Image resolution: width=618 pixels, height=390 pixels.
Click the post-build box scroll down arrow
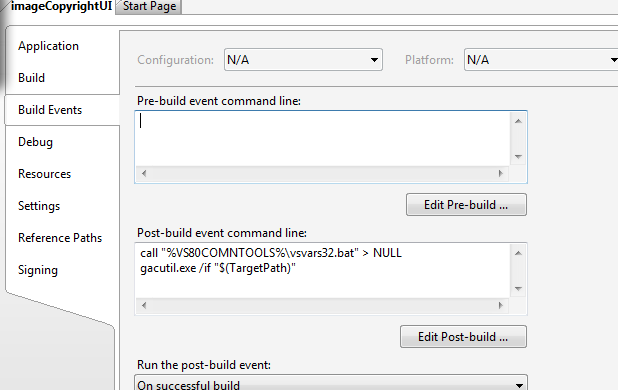pos(518,289)
